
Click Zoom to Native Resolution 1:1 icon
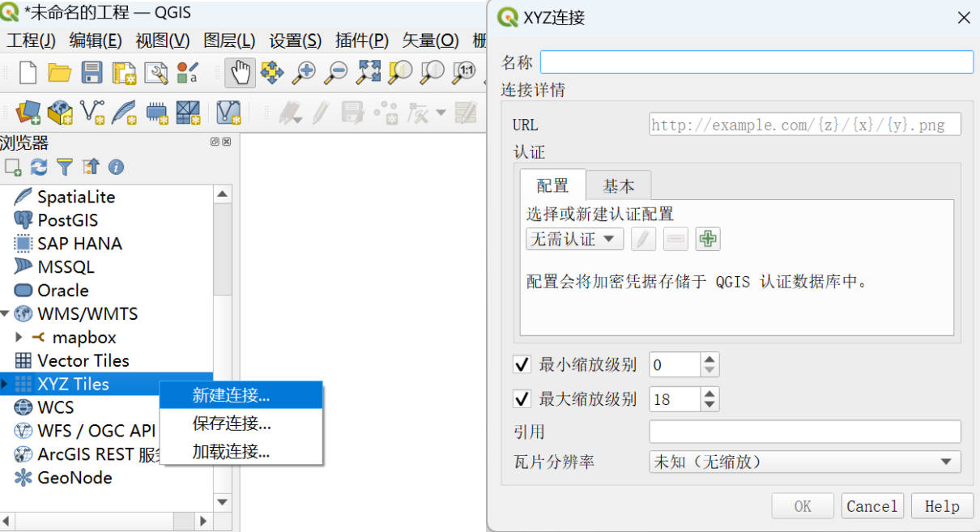463,72
